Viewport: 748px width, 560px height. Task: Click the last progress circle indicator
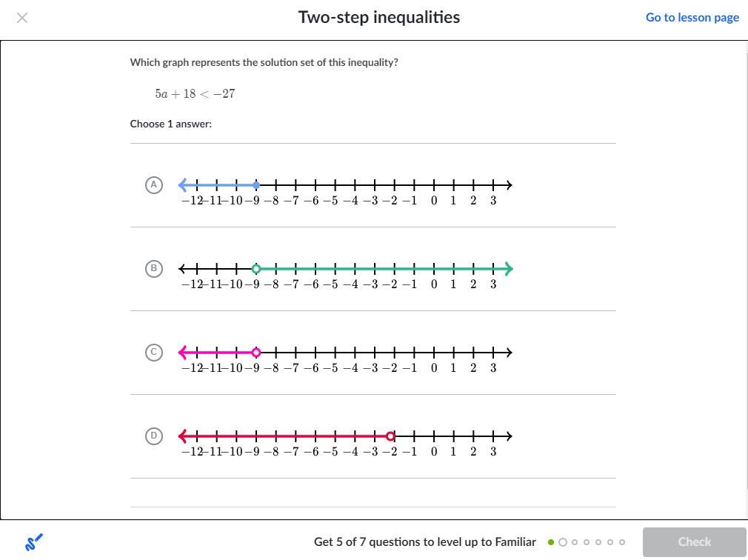point(622,542)
